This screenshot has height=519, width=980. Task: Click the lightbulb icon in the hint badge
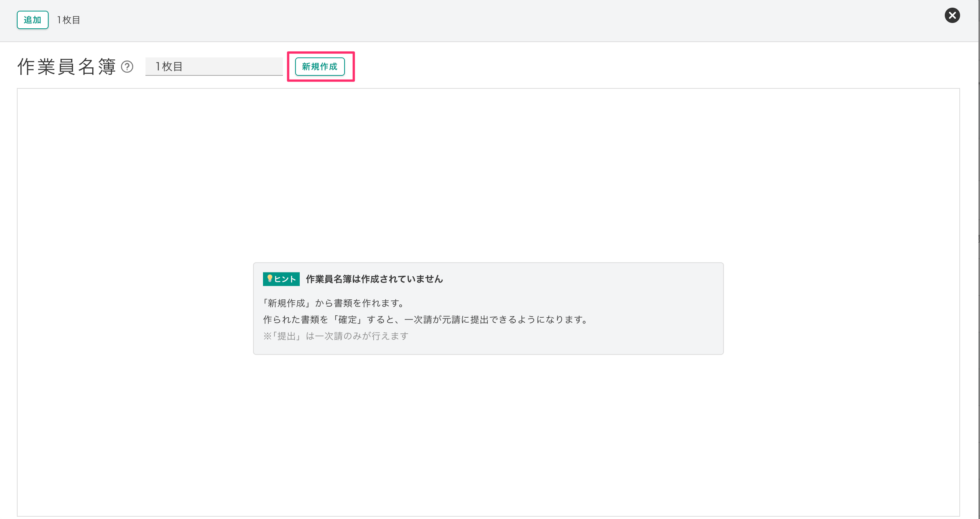269,278
